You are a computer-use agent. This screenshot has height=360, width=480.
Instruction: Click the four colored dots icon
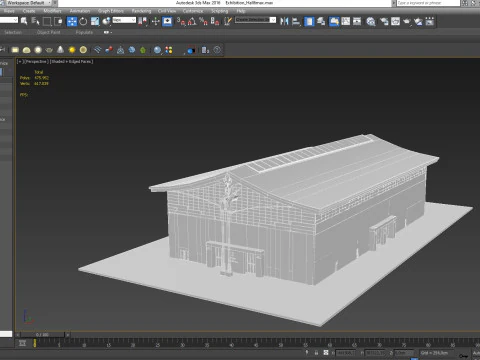click(169, 50)
